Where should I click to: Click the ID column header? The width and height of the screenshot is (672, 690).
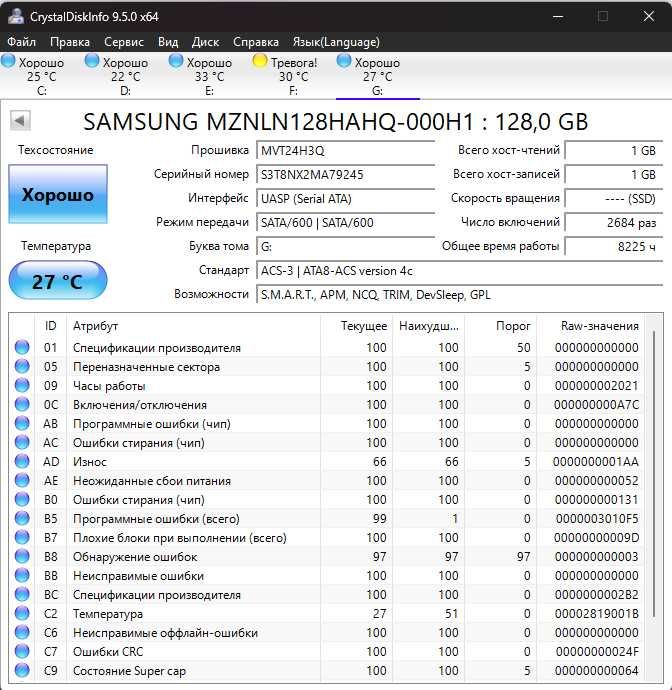[x=51, y=326]
